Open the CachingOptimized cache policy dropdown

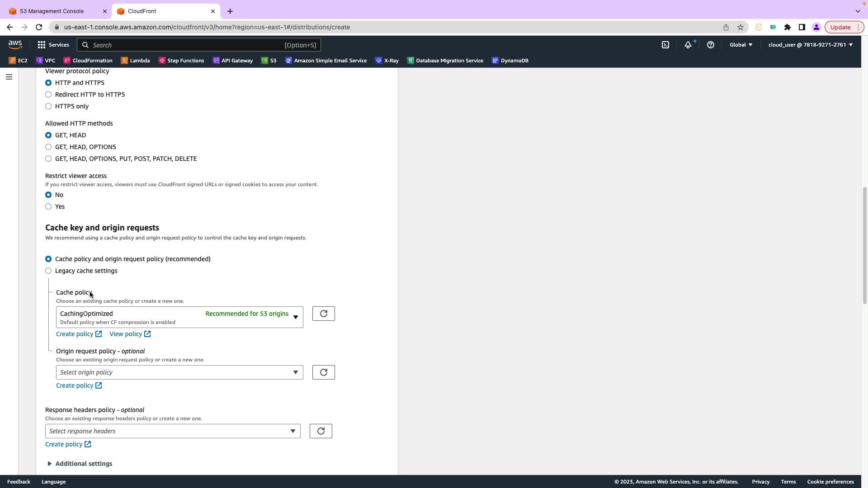[179, 317]
